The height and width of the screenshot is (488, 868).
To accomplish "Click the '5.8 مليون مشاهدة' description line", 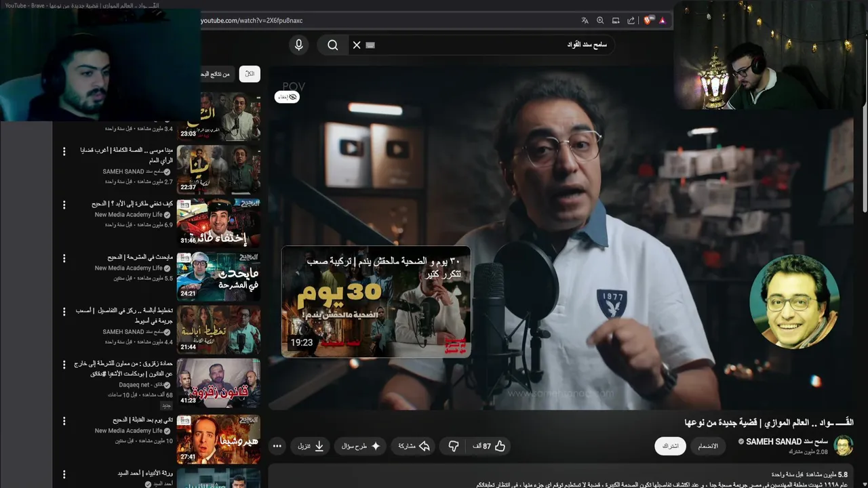I will 810,474.
